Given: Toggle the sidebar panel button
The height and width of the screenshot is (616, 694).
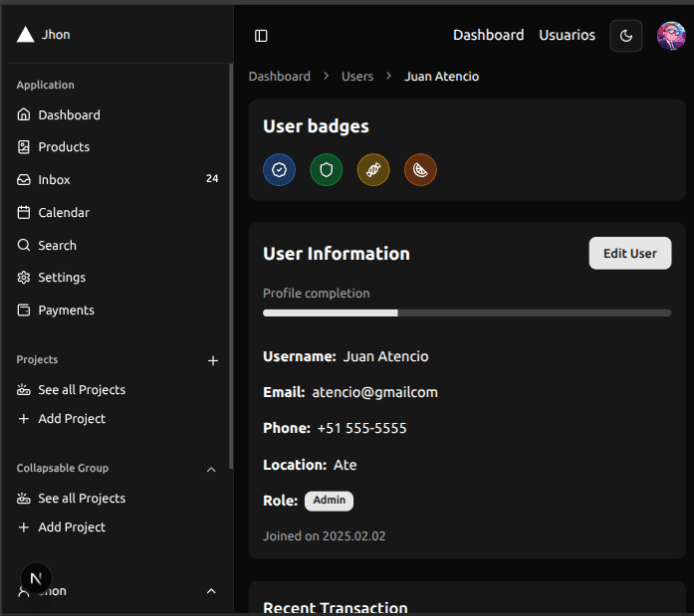Looking at the screenshot, I should pos(261,36).
